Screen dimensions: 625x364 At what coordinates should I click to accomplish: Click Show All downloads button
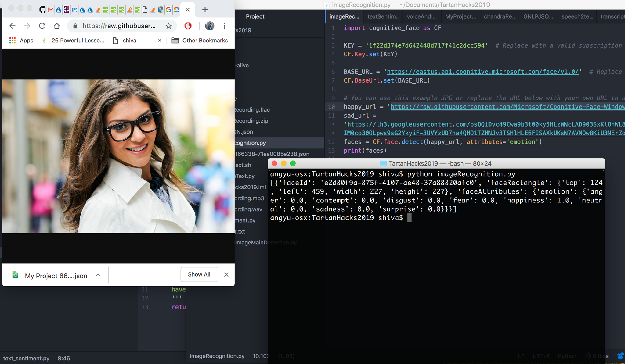click(199, 274)
